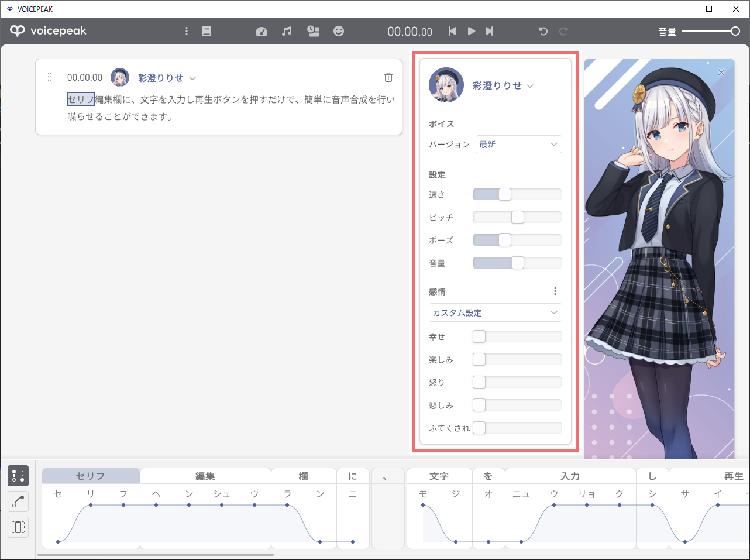The height and width of the screenshot is (560, 750).
Task: Open the 感情 three-dot options menu
Action: pos(555,291)
